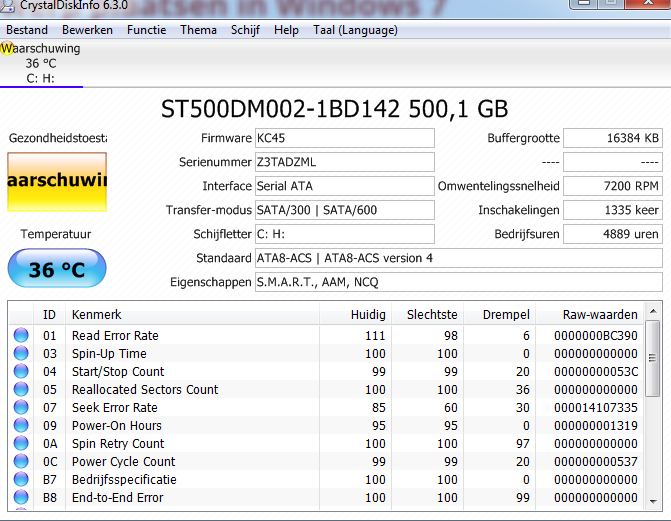Click the Omwentelingssnelheid field 7200 RPM
671x521 pixels.
[613, 186]
